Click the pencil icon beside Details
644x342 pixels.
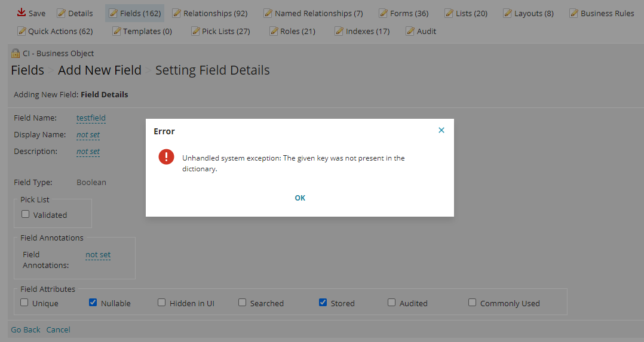click(62, 13)
